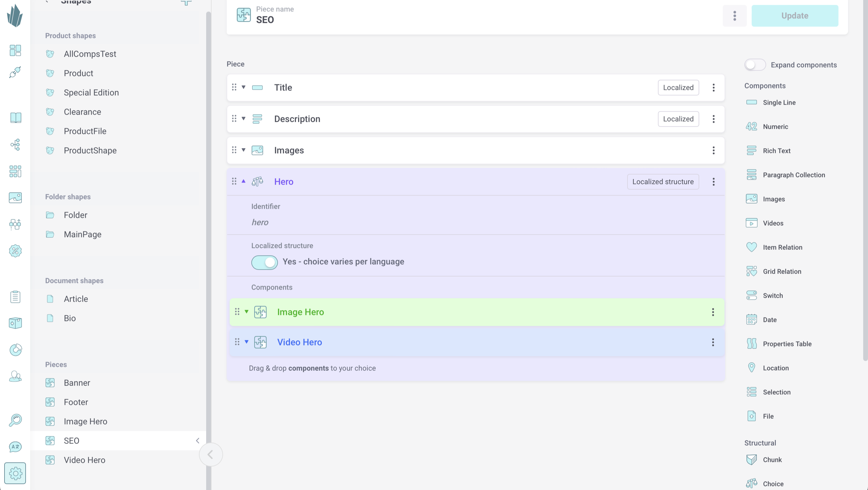This screenshot has width=868, height=490.
Task: Click the Location component icon
Action: [x=752, y=367]
